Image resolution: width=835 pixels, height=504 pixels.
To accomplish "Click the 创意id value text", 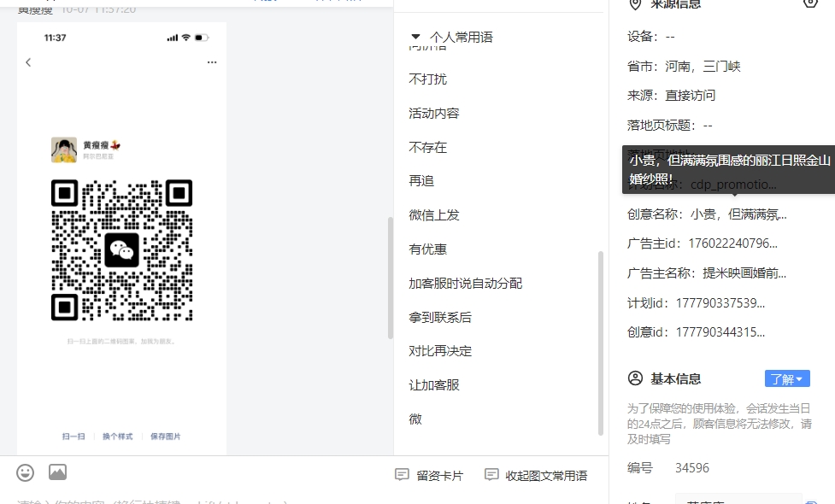I will tap(720, 332).
